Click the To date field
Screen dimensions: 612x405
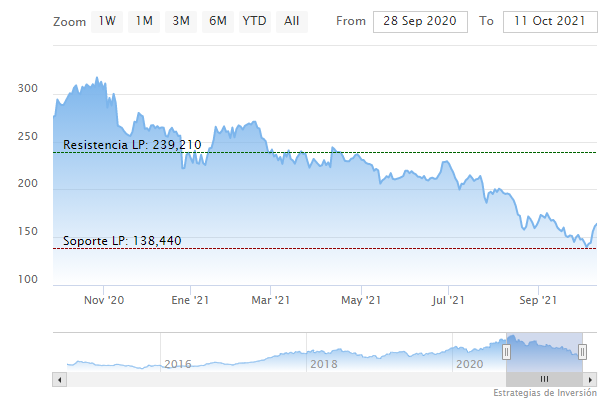coord(547,21)
